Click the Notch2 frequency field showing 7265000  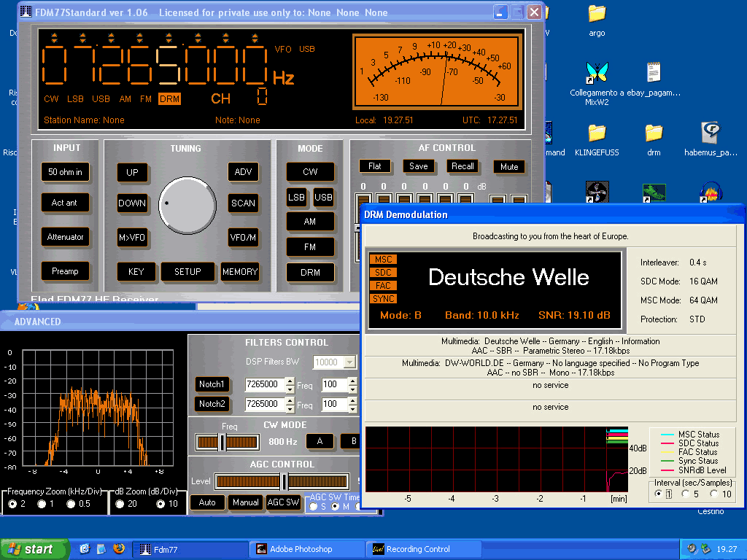(x=266, y=404)
